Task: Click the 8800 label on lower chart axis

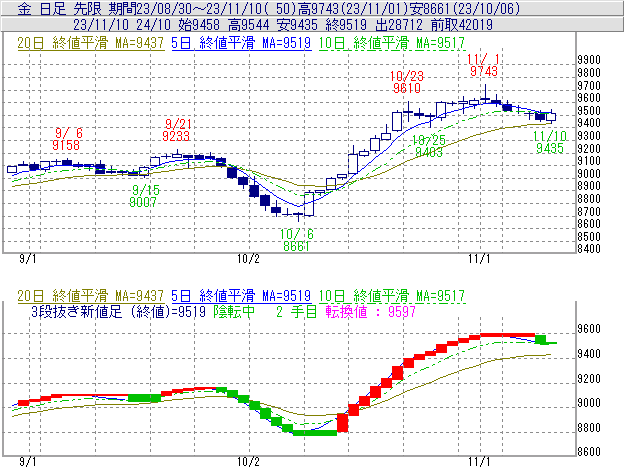Action: tap(589, 428)
